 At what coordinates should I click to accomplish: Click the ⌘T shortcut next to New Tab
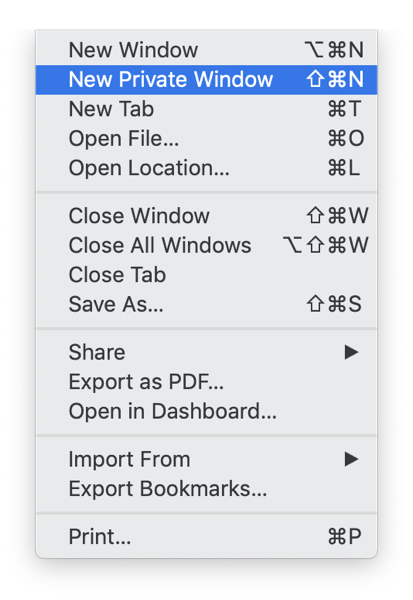point(344,109)
